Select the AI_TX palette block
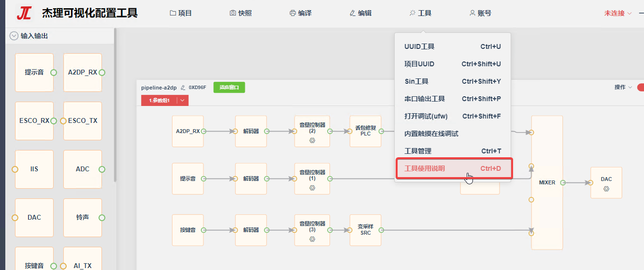Screen dimensions: 644x270 pos(83,258)
